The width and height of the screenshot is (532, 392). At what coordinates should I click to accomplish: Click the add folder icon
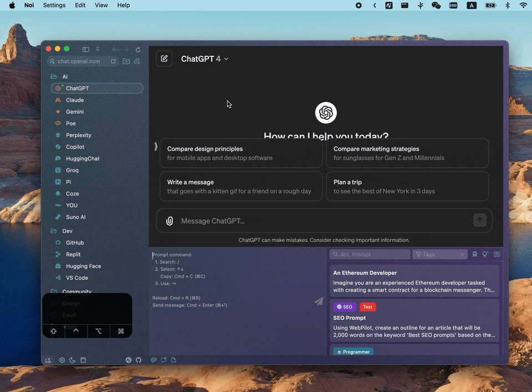click(x=126, y=62)
